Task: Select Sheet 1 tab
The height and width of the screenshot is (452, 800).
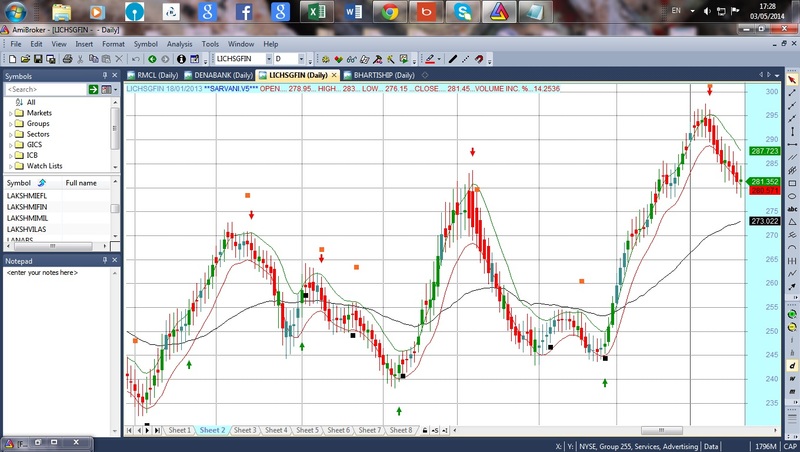Action: tap(179, 430)
